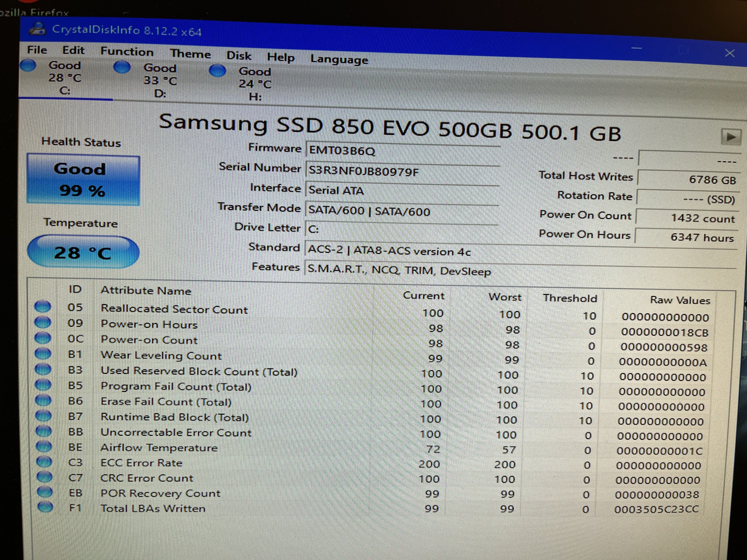Click status orb for Airflow Temperature
The image size is (747, 560).
coord(44,446)
